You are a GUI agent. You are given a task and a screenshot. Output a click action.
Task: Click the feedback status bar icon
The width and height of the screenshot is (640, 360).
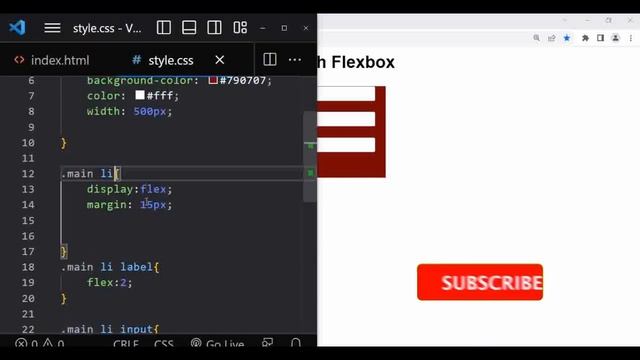pyautogui.click(x=267, y=343)
